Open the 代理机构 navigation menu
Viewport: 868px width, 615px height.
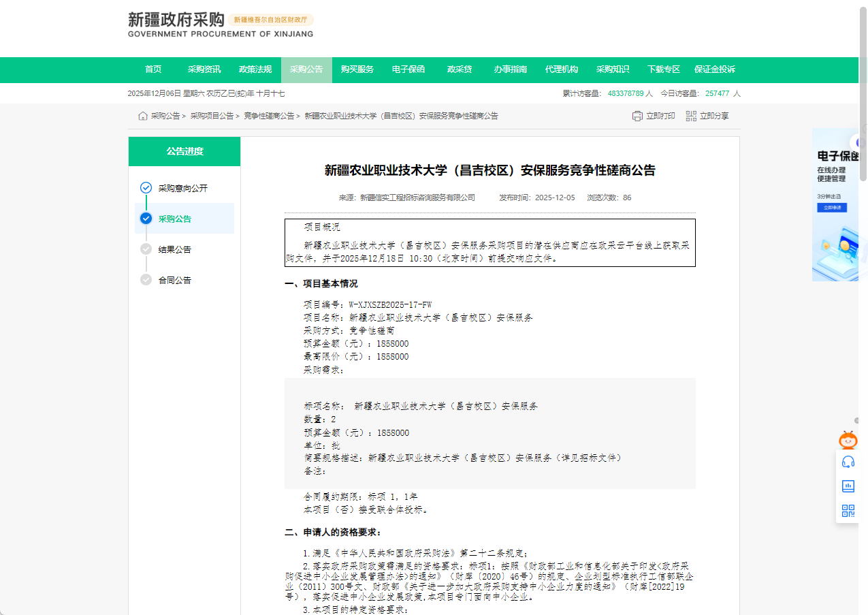[562, 69]
